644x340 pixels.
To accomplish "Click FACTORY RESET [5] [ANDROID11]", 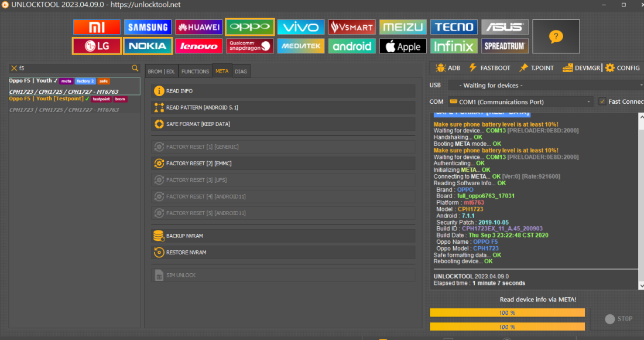I will coord(283,213).
